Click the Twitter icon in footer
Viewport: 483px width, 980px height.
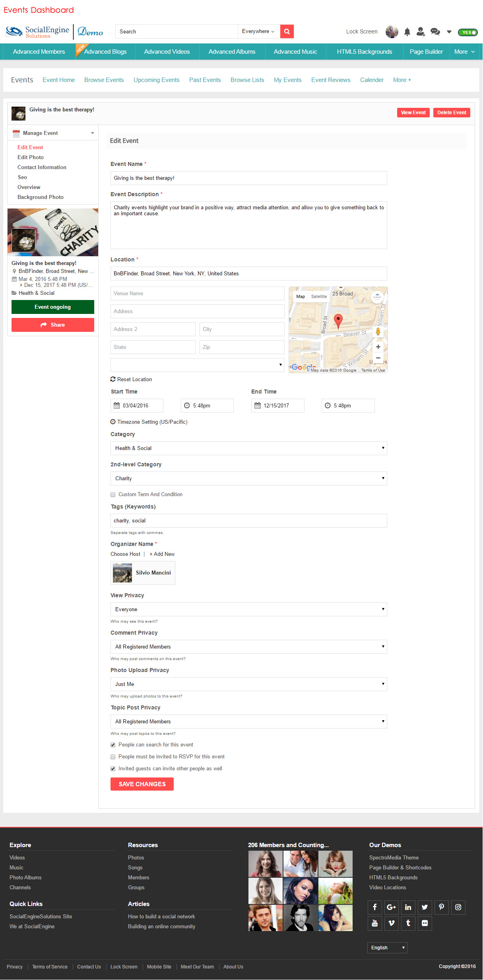(x=425, y=907)
